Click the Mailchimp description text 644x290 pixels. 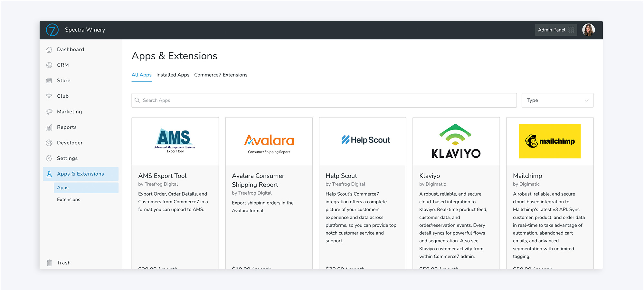click(549, 225)
